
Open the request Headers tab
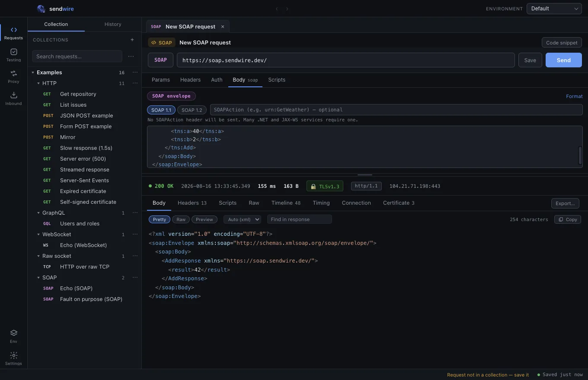tap(190, 80)
